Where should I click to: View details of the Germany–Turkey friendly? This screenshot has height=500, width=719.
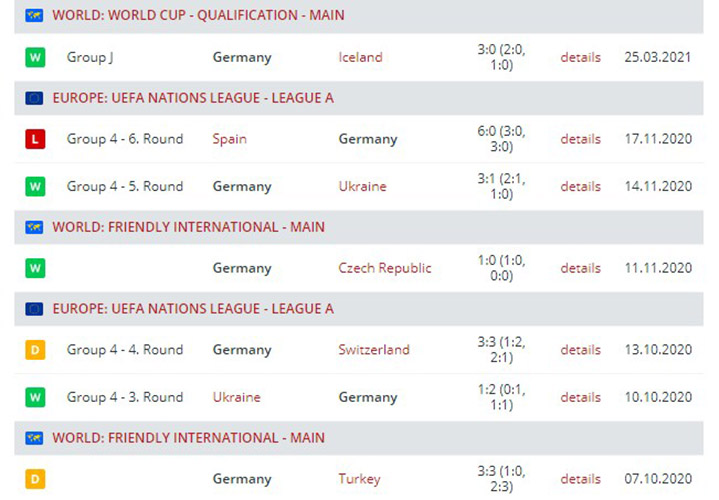point(580,479)
